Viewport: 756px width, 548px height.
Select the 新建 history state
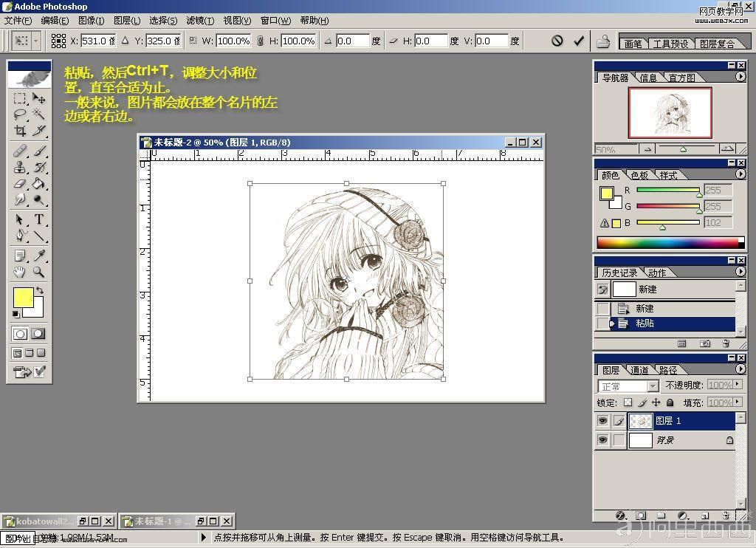(645, 309)
